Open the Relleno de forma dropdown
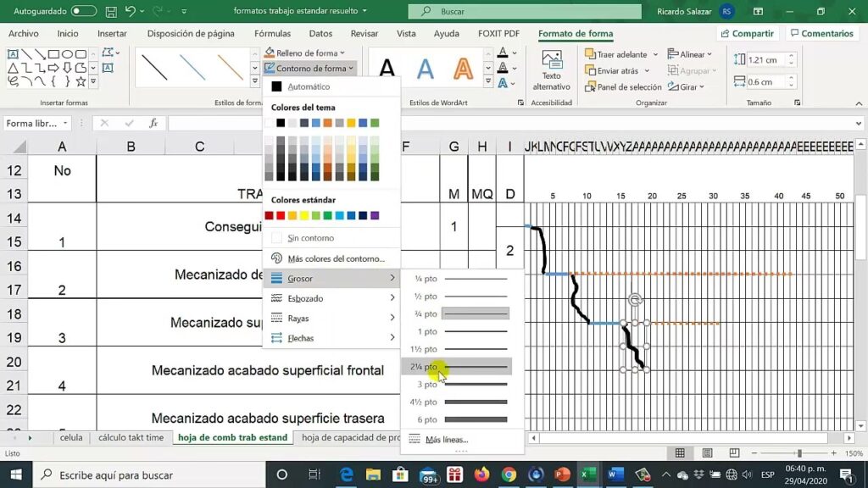 310,53
